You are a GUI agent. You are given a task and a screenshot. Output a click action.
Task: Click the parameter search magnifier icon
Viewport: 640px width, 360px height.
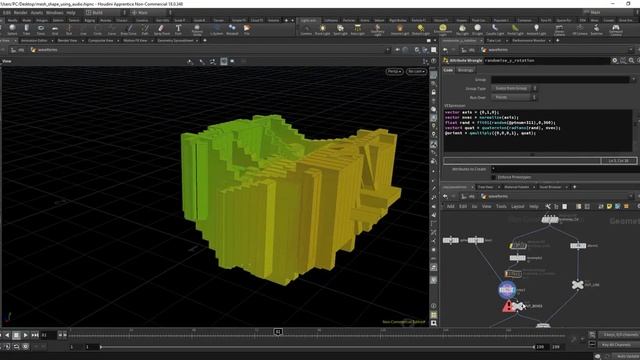(631, 60)
